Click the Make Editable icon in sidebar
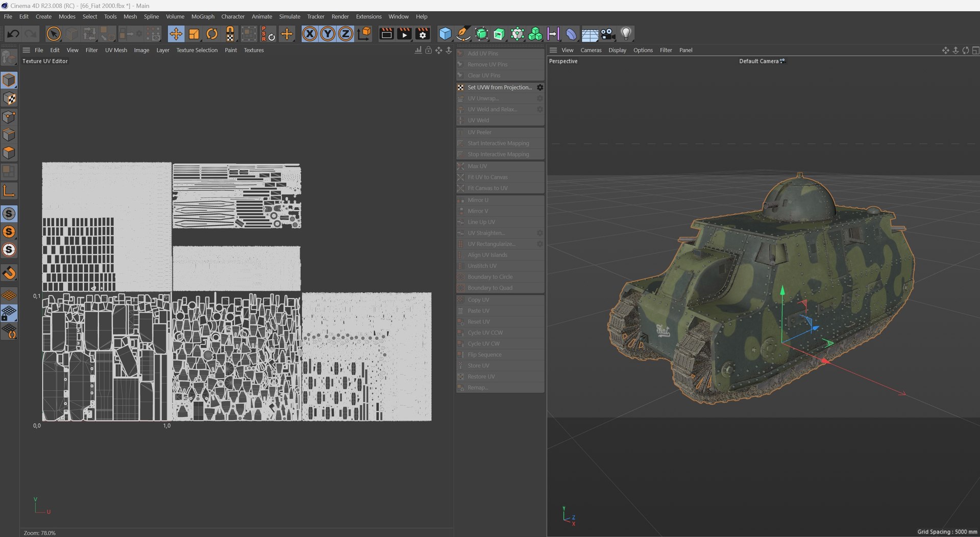The height and width of the screenshot is (537, 980). click(9, 57)
